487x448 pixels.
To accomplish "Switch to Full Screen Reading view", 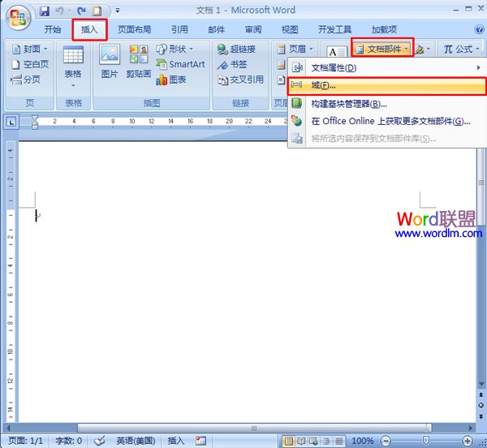I will coord(301,441).
